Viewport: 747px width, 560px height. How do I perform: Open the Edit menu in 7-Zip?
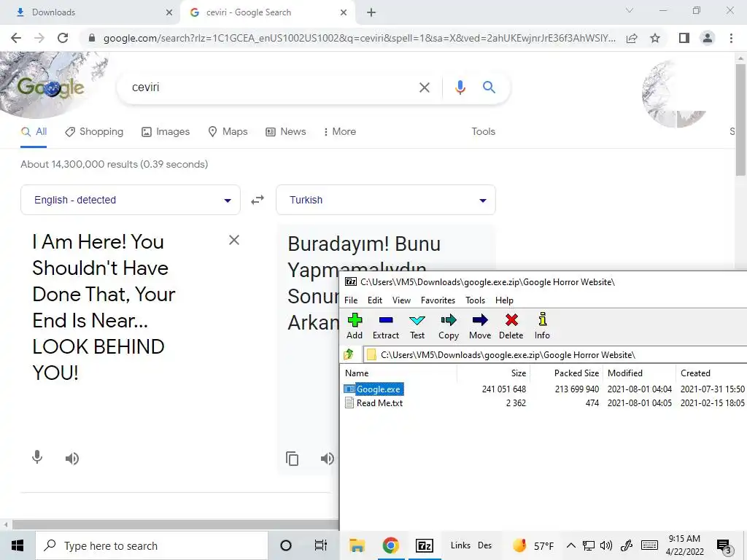pos(374,300)
